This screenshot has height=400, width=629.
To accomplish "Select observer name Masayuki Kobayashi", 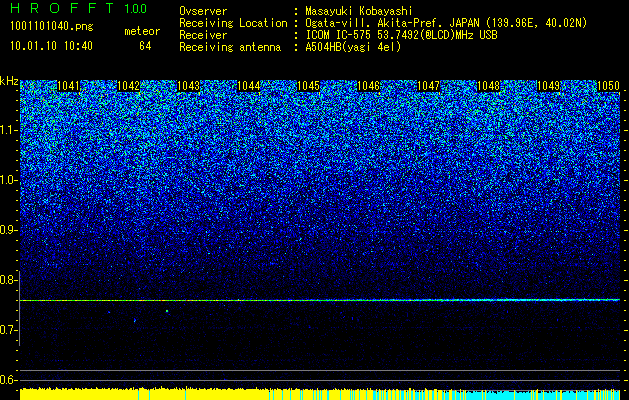I will point(359,11).
